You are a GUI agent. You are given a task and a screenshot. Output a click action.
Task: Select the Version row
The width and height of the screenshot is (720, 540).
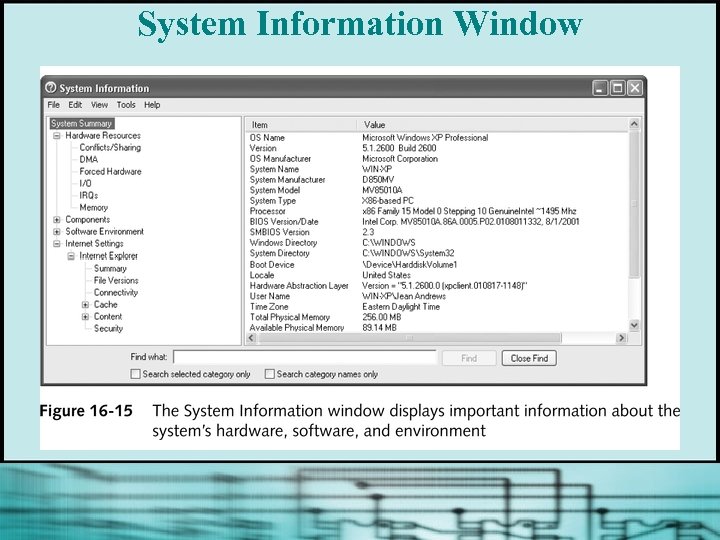coord(437,148)
